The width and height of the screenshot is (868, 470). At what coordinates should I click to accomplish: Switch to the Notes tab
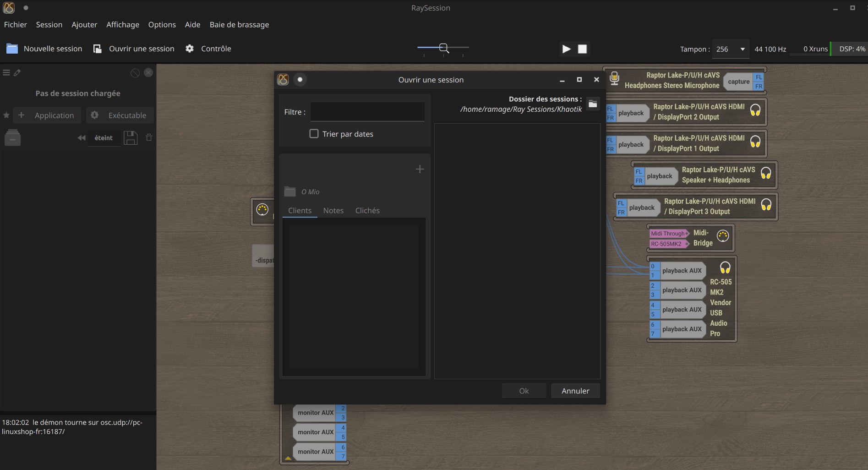(333, 211)
